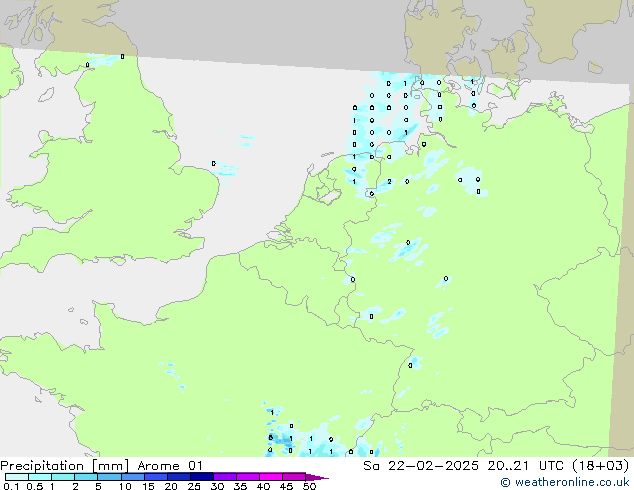Click the legend label "30"
The width and height of the screenshot is (634, 490).
tap(217, 486)
